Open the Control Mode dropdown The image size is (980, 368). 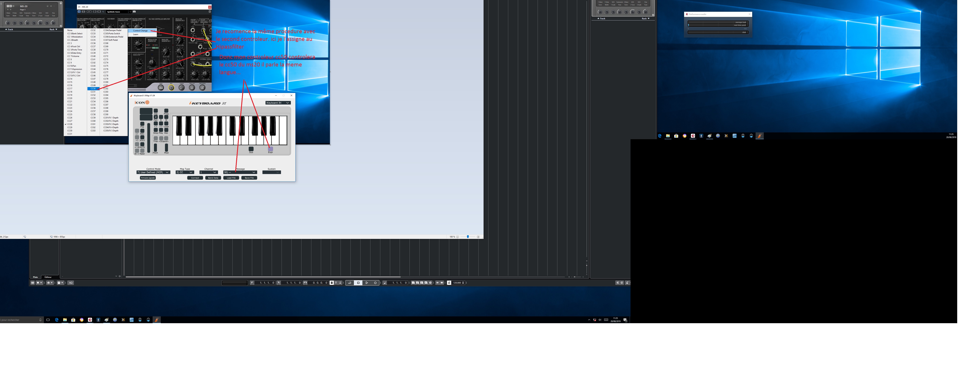tap(153, 173)
